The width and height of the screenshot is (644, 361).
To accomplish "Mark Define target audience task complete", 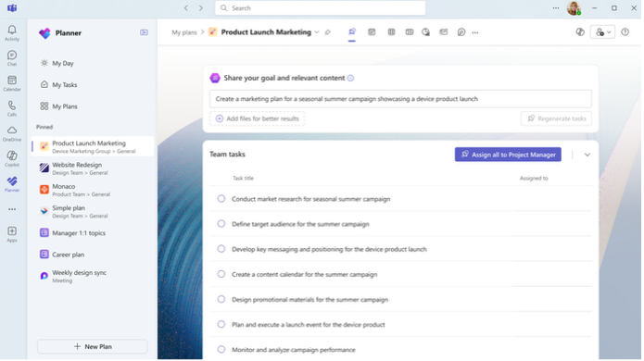I will (x=221, y=224).
